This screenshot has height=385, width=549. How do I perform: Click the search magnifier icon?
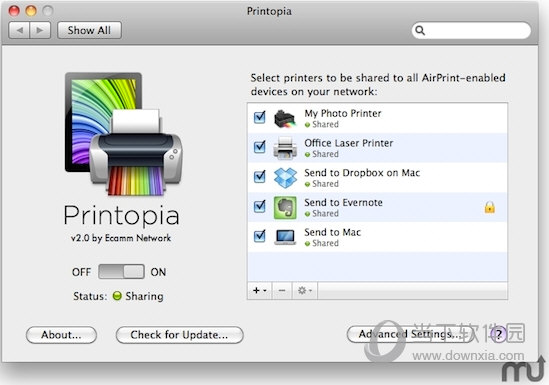(420, 31)
